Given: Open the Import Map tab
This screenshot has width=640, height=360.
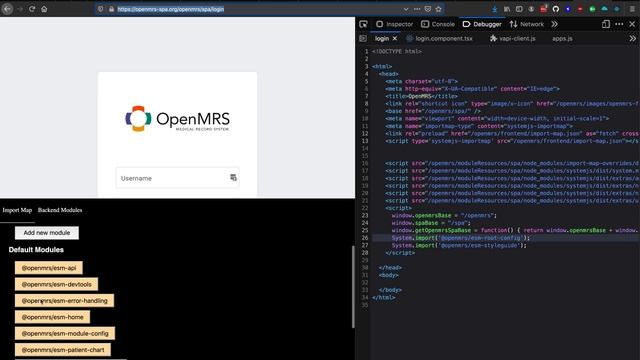Looking at the screenshot, I should (x=17, y=210).
